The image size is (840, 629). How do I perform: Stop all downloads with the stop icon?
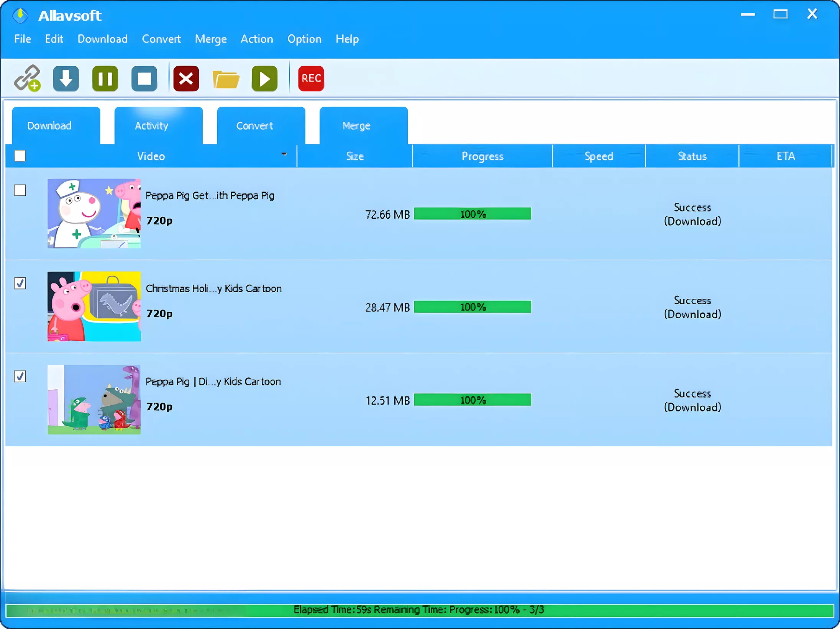tap(144, 78)
